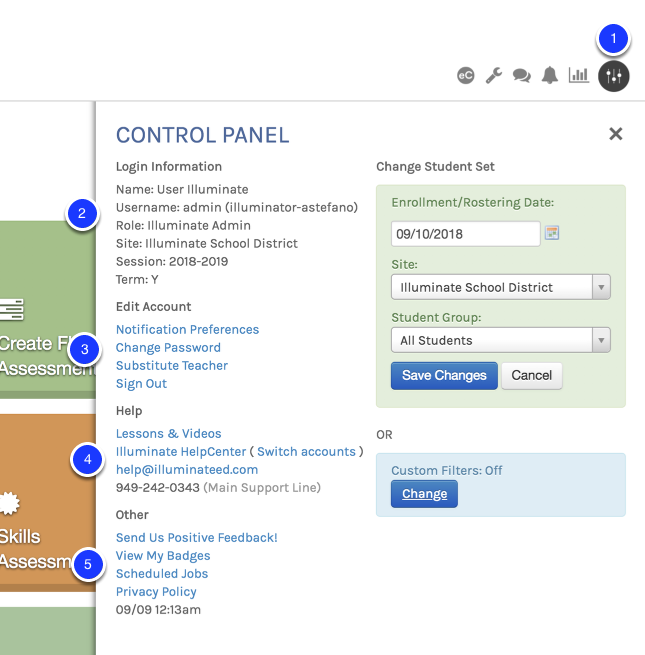Open the Scheduled Jobs link
Image resolution: width=645 pixels, height=655 pixels.
coord(162,574)
